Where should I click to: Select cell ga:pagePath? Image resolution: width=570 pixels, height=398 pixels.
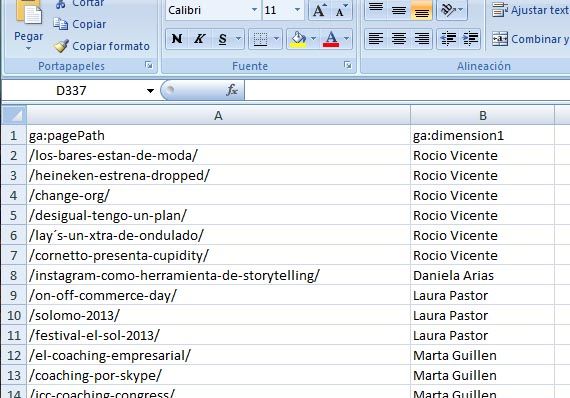click(218, 136)
